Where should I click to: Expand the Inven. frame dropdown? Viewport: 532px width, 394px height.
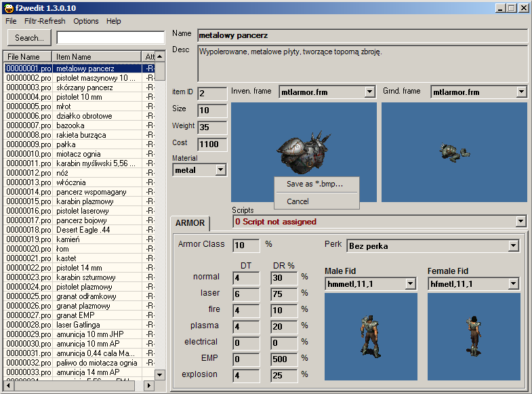(369, 92)
